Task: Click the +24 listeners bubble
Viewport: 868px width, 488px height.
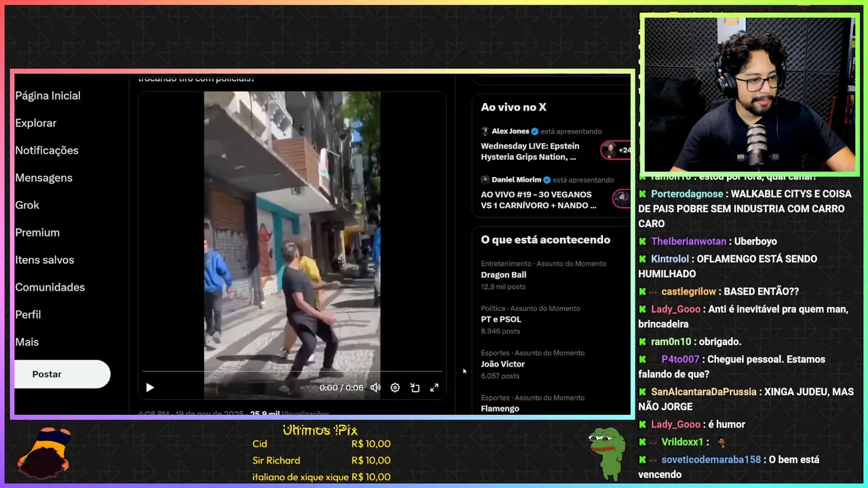Action: coord(616,150)
